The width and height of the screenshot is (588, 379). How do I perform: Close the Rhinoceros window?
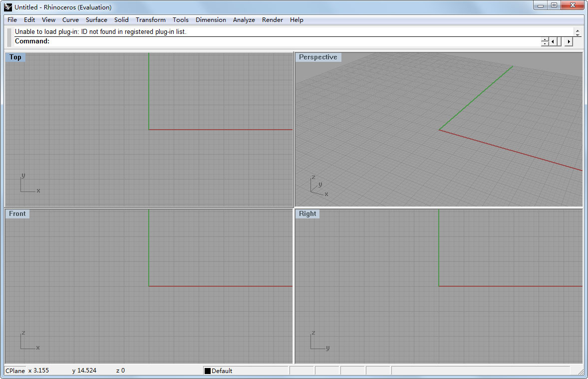[x=573, y=5]
